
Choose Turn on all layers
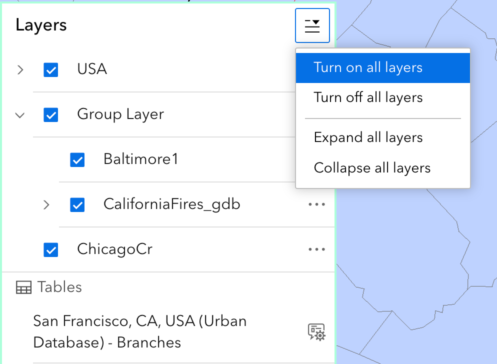click(x=383, y=68)
